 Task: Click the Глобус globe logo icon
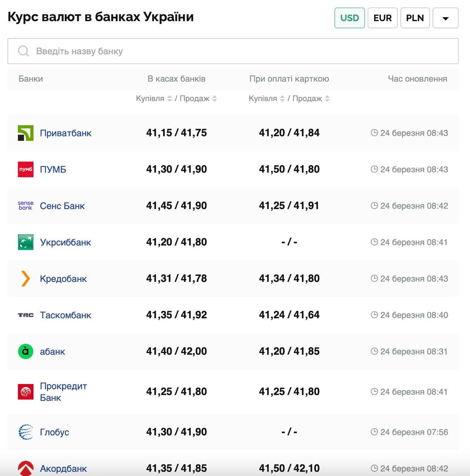tap(25, 432)
